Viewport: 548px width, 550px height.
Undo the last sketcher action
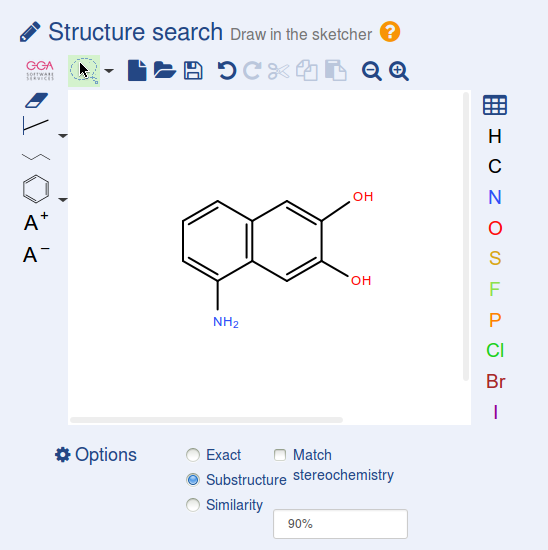click(227, 71)
